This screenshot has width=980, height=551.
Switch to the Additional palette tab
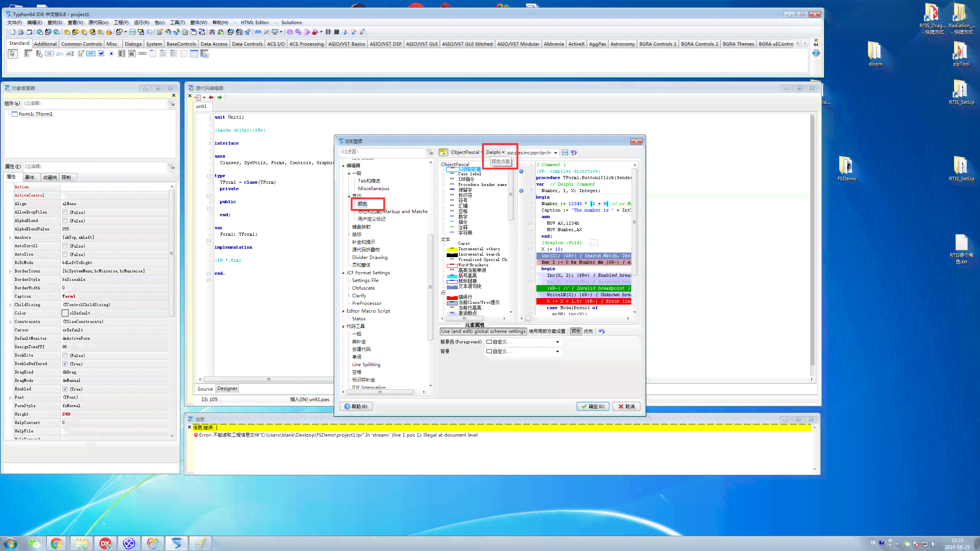pyautogui.click(x=45, y=44)
